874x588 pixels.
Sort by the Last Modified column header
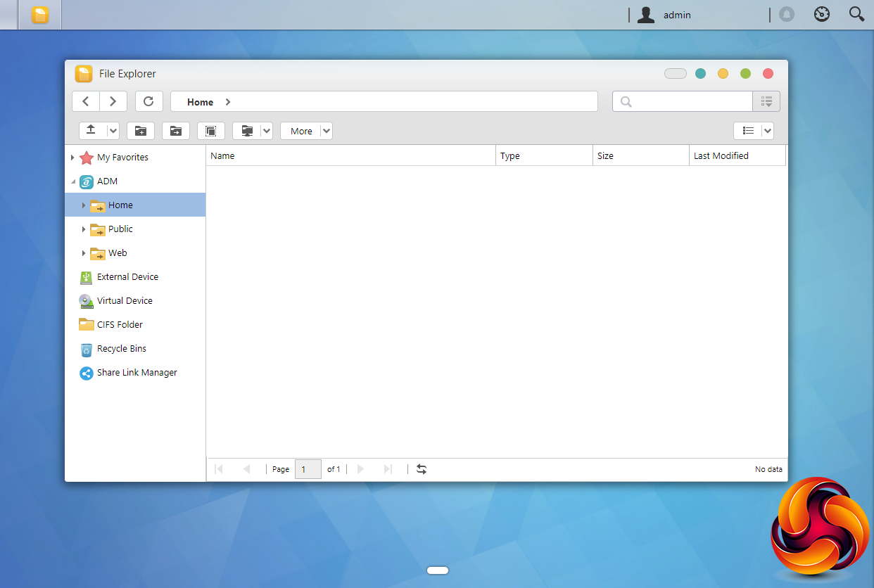[x=736, y=156]
